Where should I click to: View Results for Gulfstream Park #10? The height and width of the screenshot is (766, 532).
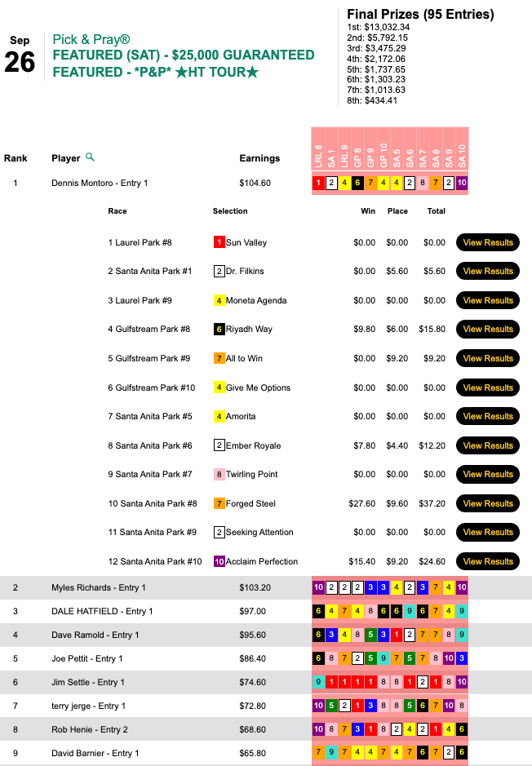tap(488, 387)
